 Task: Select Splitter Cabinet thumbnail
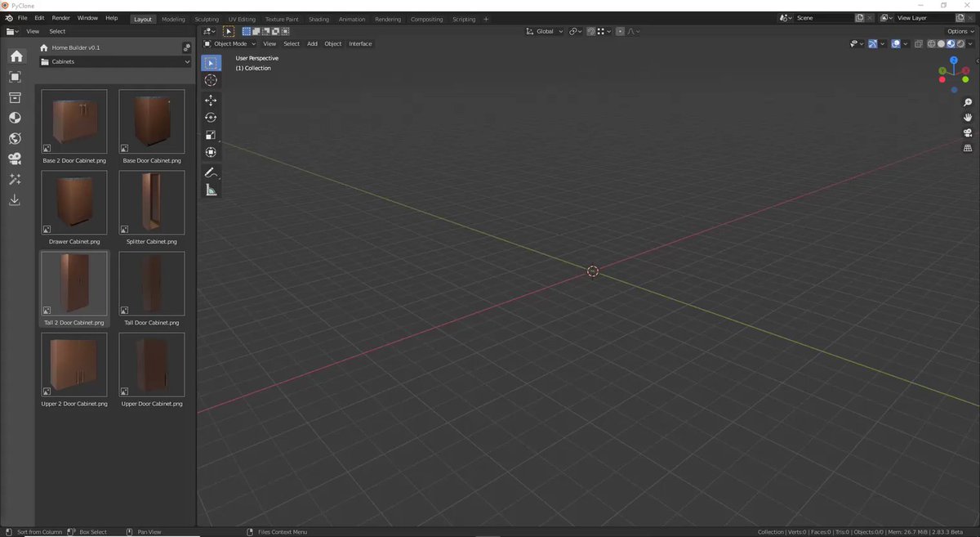coord(152,203)
